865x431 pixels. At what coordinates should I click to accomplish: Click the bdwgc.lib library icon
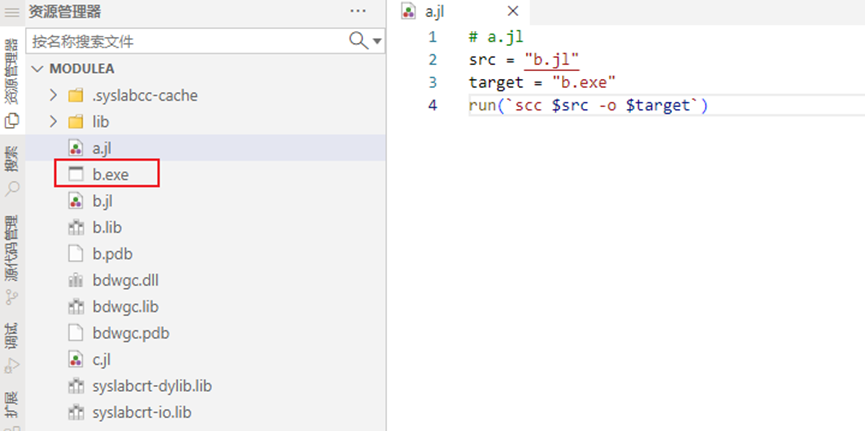pyautogui.click(x=76, y=307)
